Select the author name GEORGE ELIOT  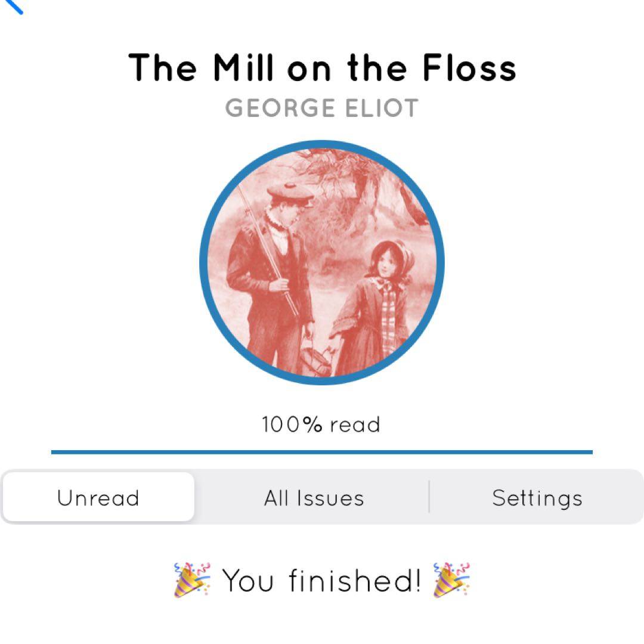coord(321,108)
